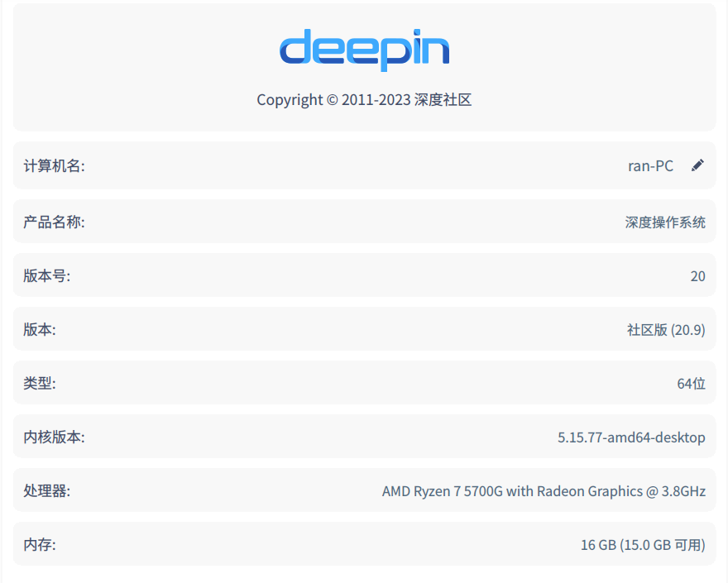Click the 产品名称 label
Viewport: 728px width, 583px height.
(55, 222)
